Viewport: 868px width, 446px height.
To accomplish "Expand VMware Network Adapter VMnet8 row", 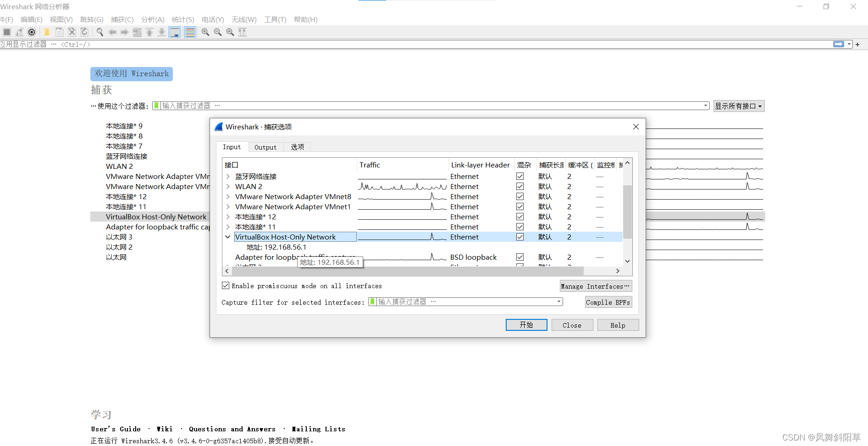I will tap(228, 196).
